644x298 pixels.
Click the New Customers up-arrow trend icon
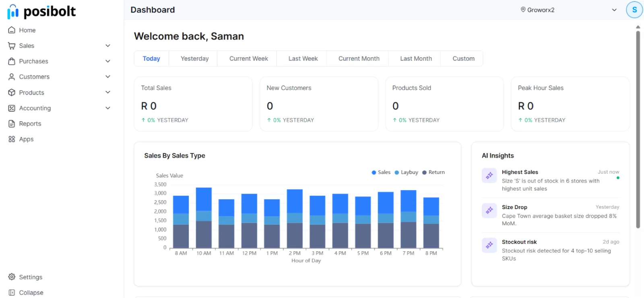[x=269, y=120]
